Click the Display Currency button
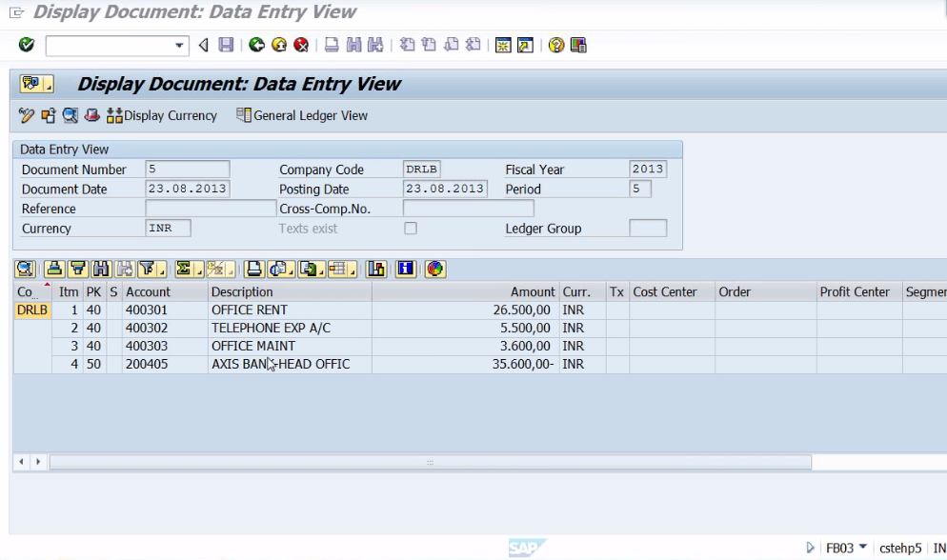This screenshot has height=560, width=947. (162, 115)
